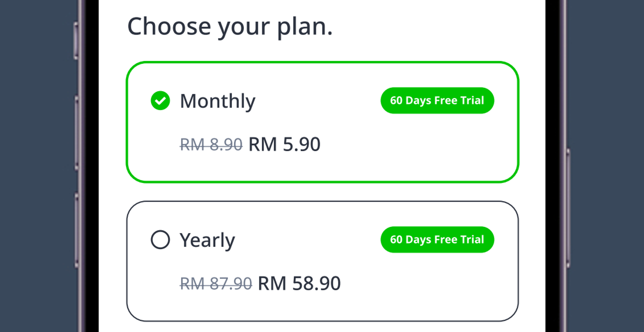Click the empty circle beside Yearly
Viewport: 644px width, 332px height.
point(160,240)
